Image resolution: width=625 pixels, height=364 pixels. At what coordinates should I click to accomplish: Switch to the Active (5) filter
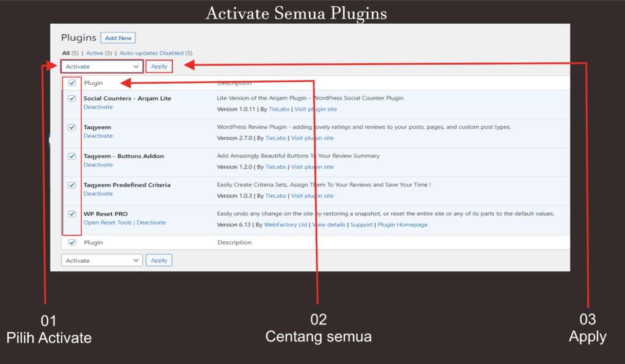[x=98, y=54]
